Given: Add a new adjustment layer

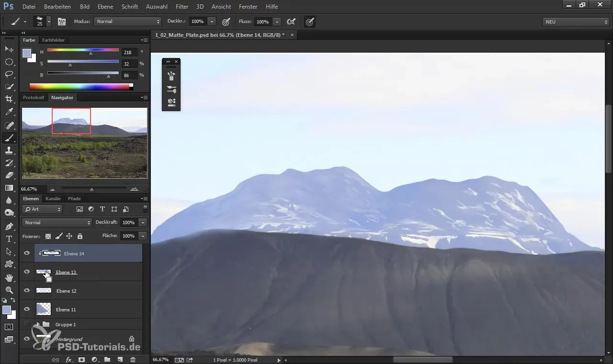Looking at the screenshot, I should [94, 359].
